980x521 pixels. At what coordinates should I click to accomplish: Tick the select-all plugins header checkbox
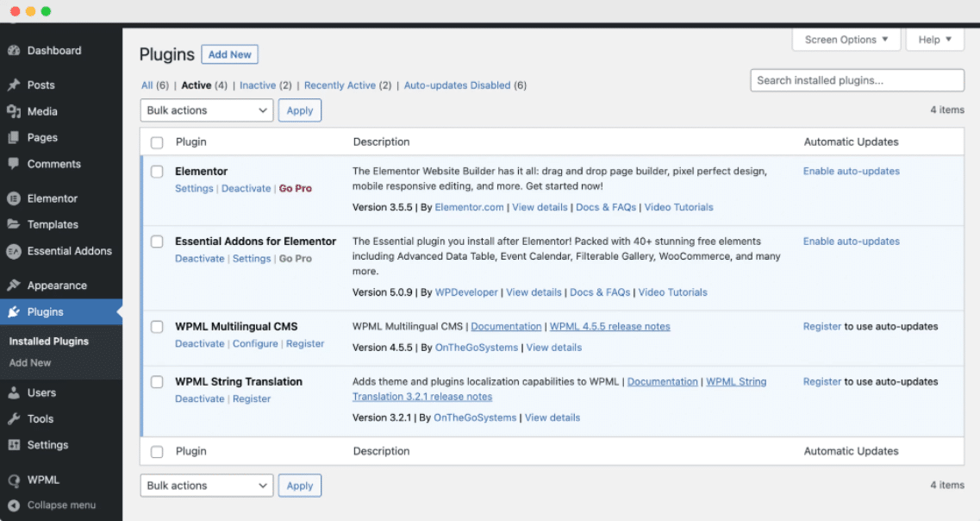click(x=157, y=141)
